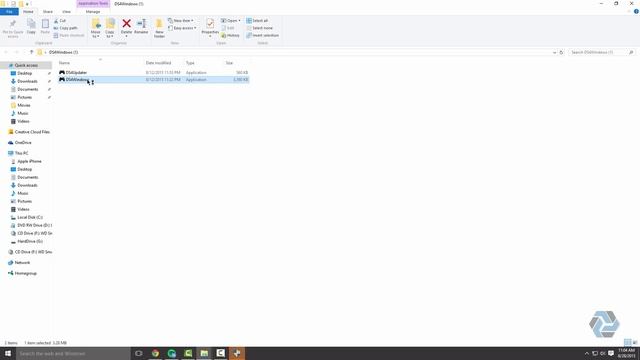This screenshot has width=640, height=360.
Task: Click Copy path in the ribbon
Action: pos(65,28)
